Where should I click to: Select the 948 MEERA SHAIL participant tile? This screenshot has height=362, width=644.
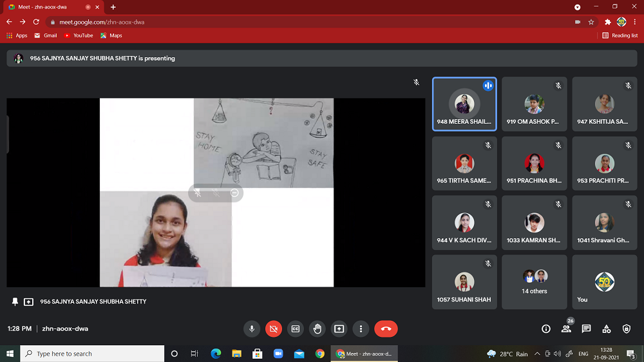464,104
